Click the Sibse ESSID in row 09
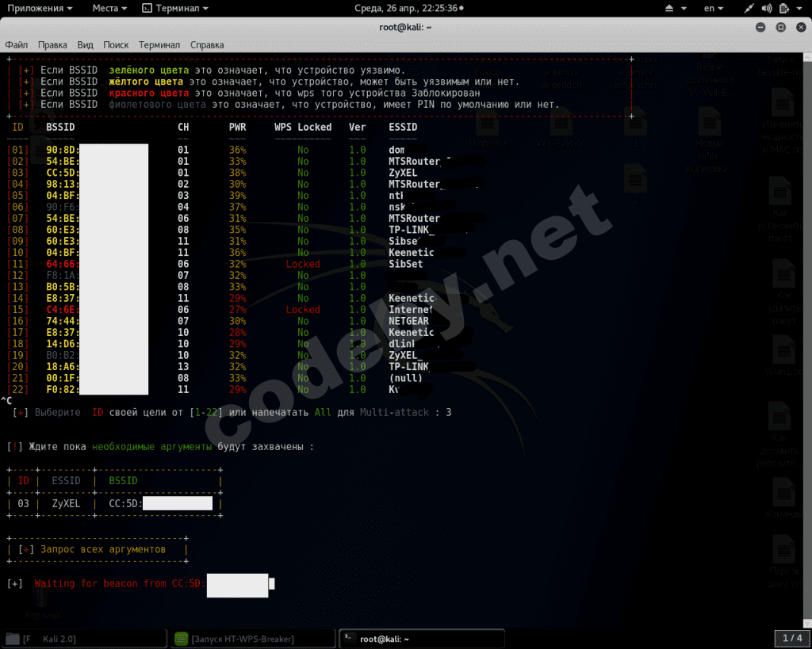This screenshot has width=812, height=649. (x=404, y=241)
